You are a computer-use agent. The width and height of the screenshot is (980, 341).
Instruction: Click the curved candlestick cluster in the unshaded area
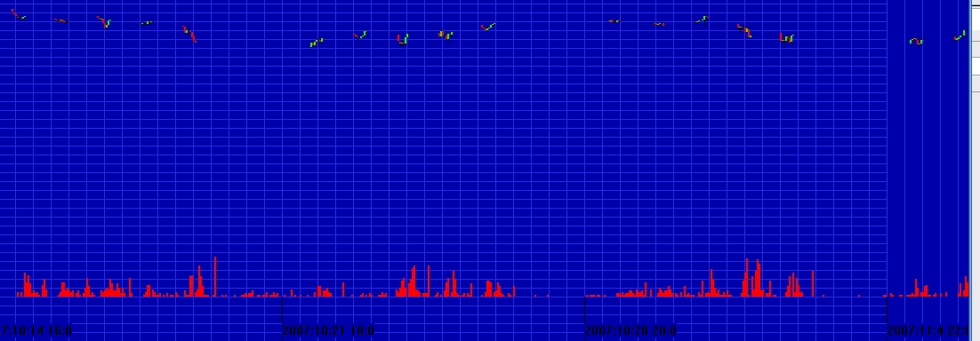coord(916,41)
